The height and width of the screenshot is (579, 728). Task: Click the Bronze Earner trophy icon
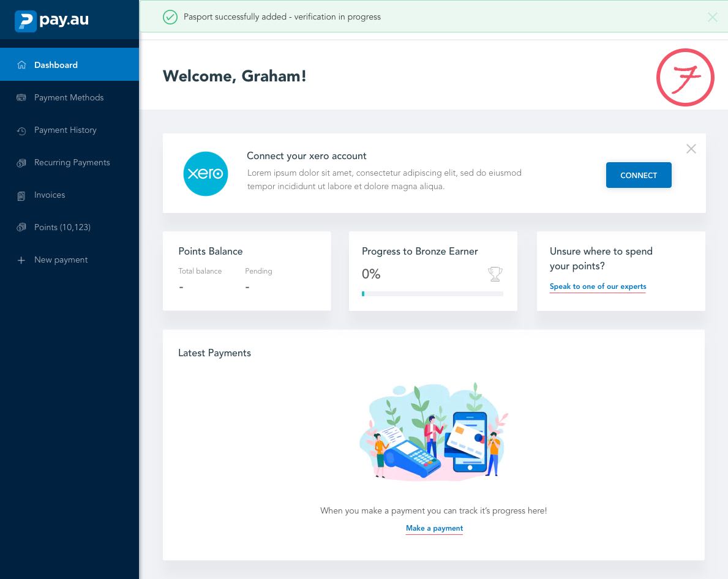[x=495, y=274]
